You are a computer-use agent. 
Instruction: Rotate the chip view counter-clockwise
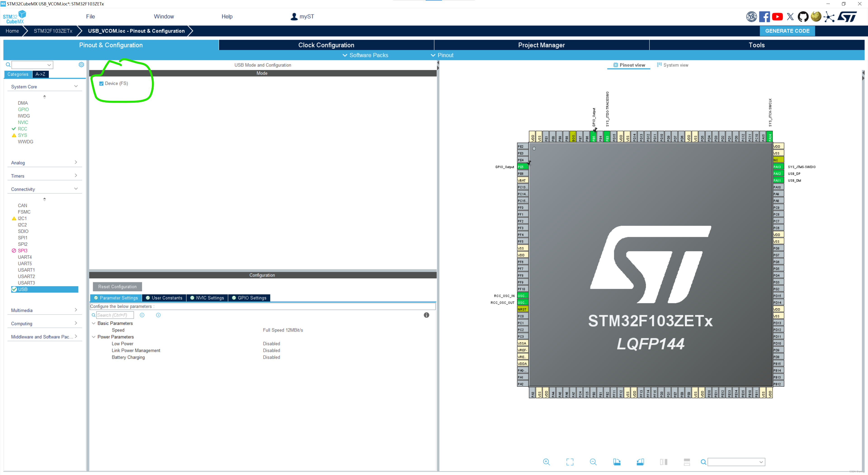[640, 462]
